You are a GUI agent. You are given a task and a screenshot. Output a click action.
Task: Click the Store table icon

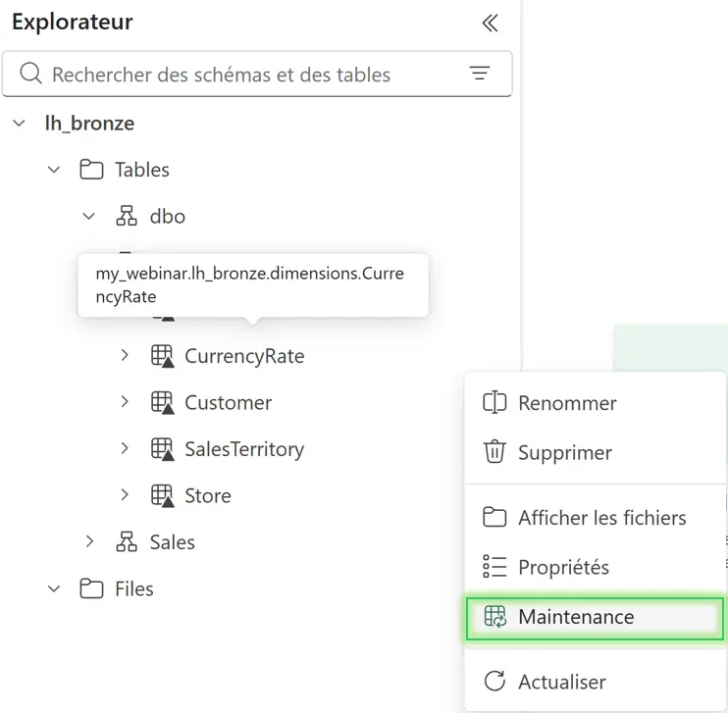(x=162, y=496)
